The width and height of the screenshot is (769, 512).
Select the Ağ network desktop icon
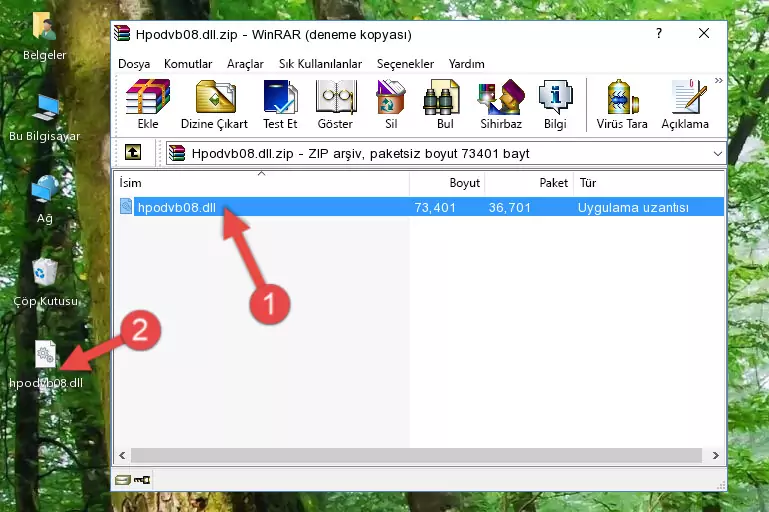point(44,200)
